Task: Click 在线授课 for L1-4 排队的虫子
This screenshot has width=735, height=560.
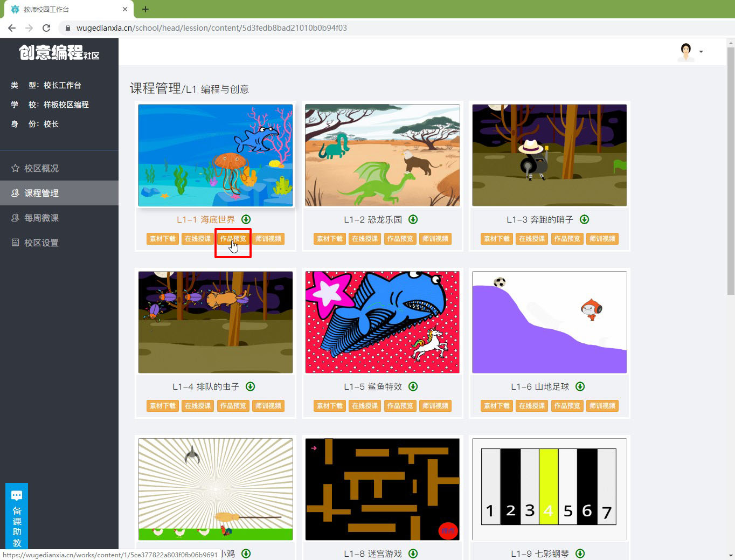Action: pyautogui.click(x=198, y=406)
